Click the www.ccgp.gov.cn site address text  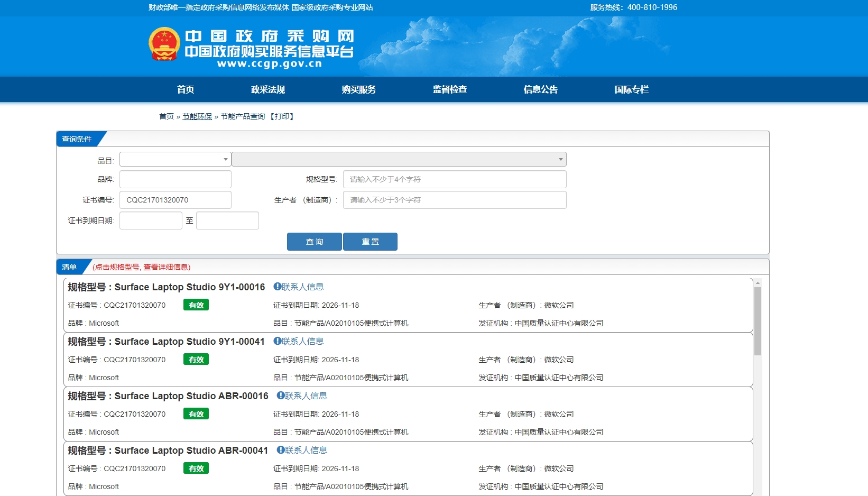pyautogui.click(x=270, y=64)
